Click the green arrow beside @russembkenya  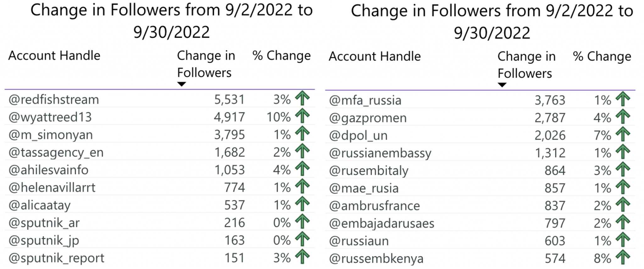pos(623,257)
